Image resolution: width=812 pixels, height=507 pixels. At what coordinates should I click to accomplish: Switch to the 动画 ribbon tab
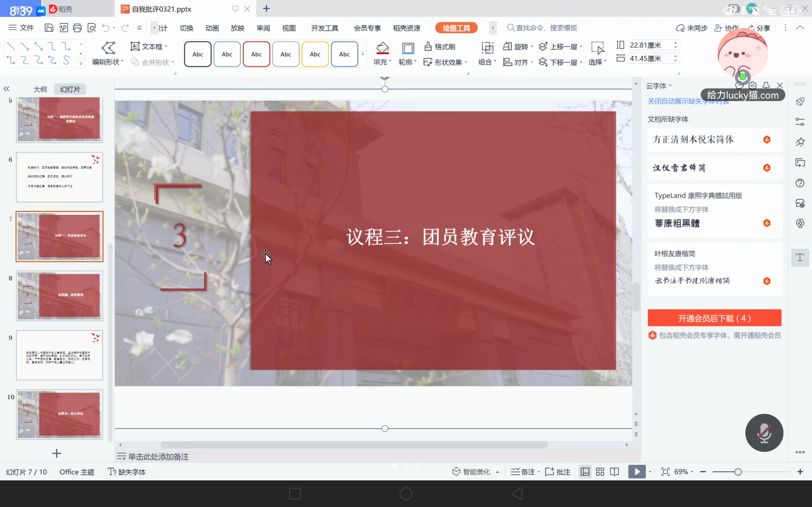click(x=212, y=28)
